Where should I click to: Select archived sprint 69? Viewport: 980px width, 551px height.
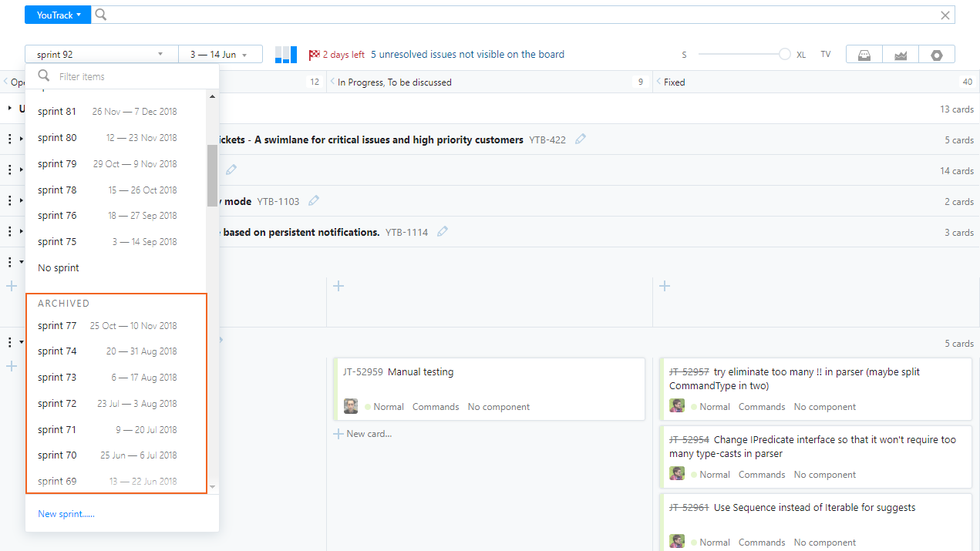pos(116,482)
